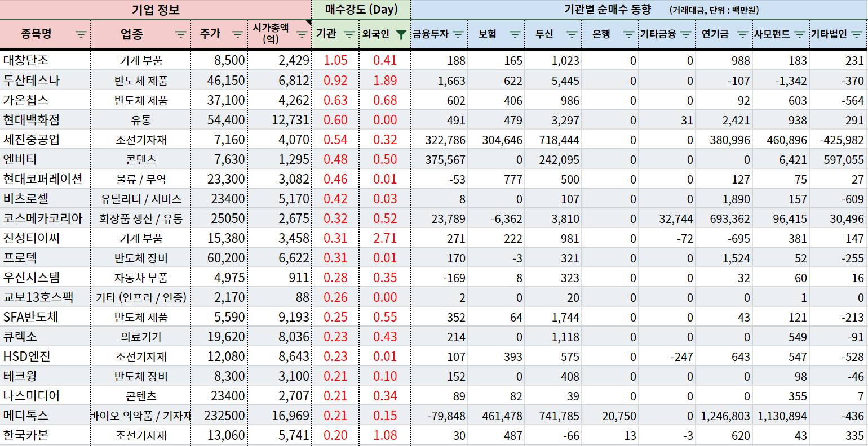Select the 46,150 price cell
The width and height of the screenshot is (868, 446).
click(x=219, y=80)
